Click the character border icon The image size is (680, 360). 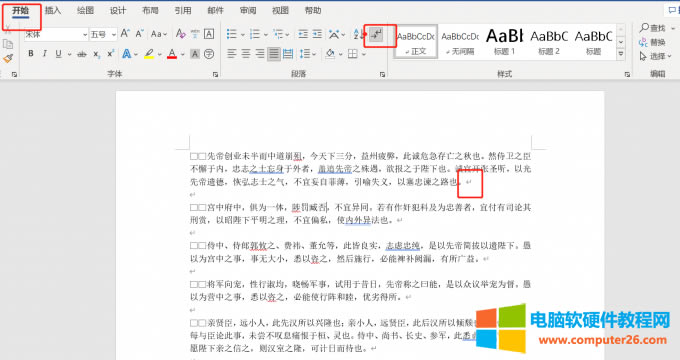point(209,33)
